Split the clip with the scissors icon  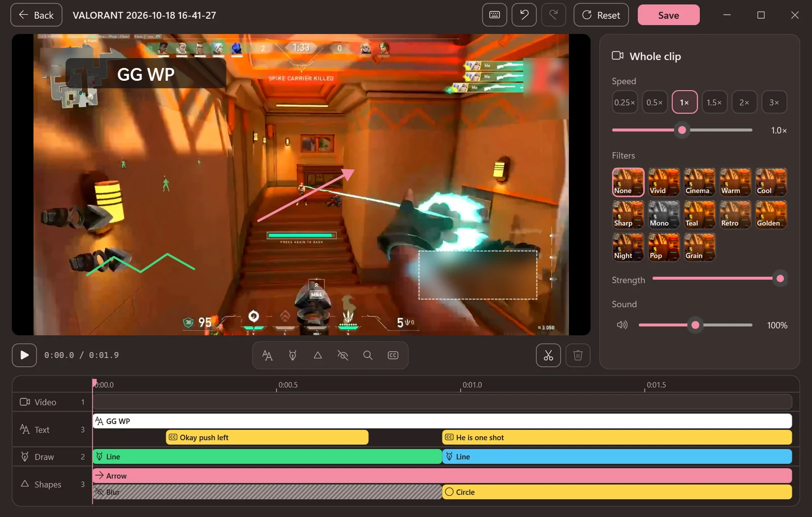point(549,356)
